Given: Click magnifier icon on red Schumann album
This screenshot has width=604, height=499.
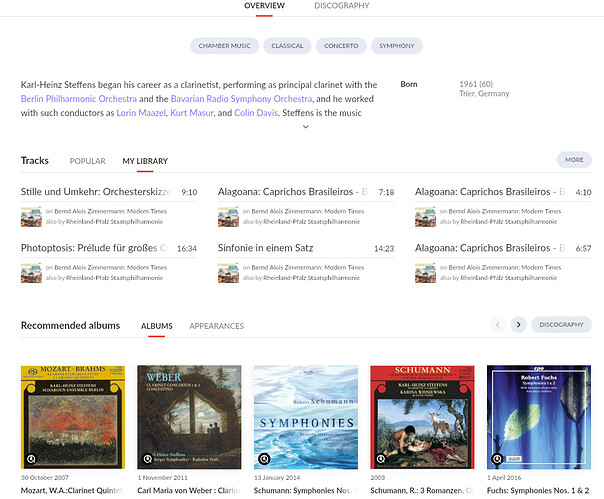Looking at the screenshot, I should pos(381,459).
